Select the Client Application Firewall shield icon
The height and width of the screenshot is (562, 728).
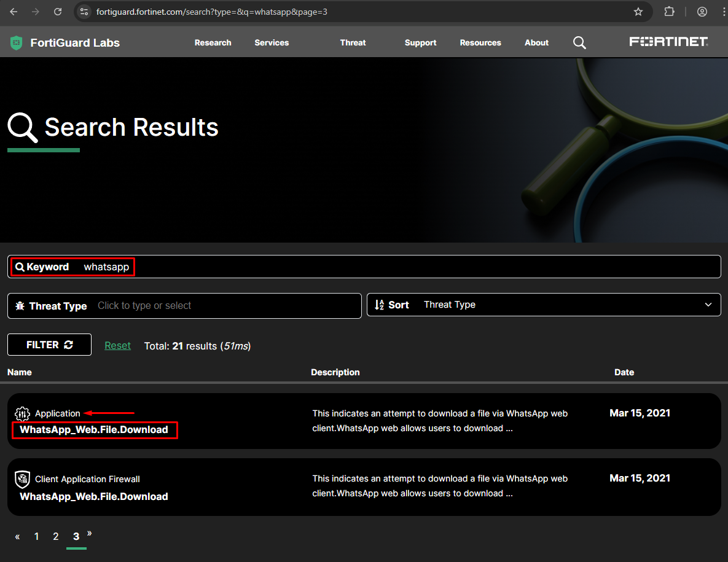coord(23,479)
